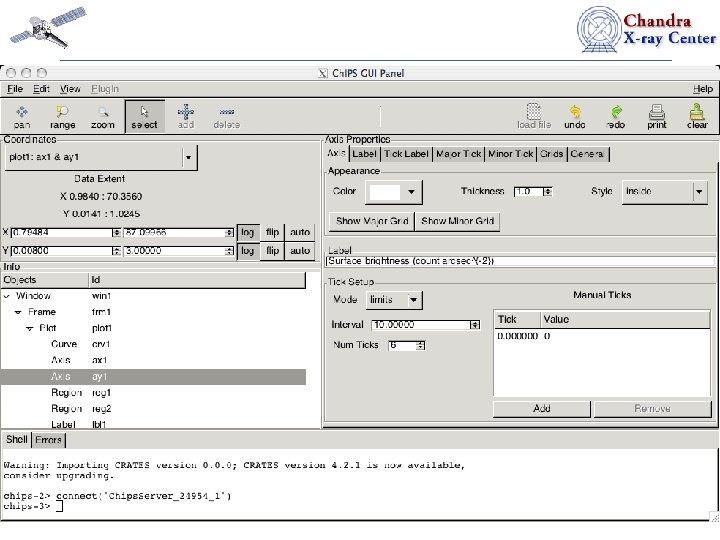
Task: Adjust the Num Ticks spinner arrows
Action: [420, 345]
